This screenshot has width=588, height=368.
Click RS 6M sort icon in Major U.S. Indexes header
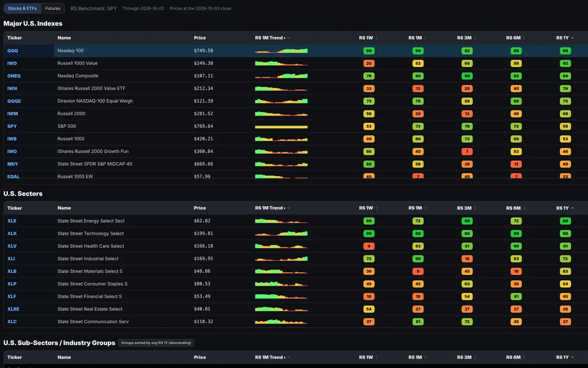[524, 38]
